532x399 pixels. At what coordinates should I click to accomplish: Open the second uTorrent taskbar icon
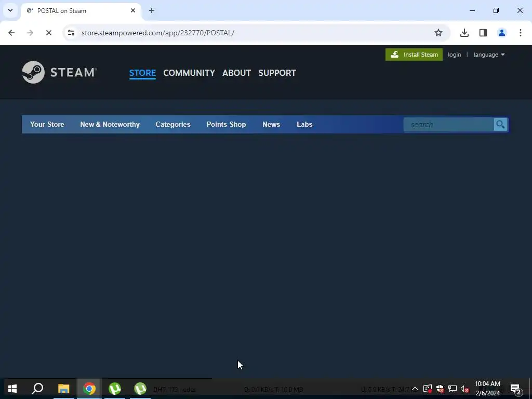click(x=140, y=389)
